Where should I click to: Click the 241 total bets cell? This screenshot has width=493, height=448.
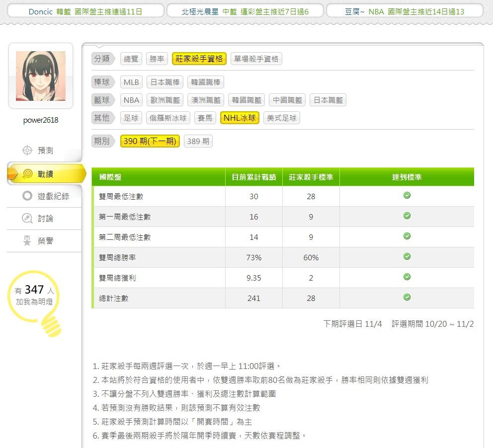point(254,298)
